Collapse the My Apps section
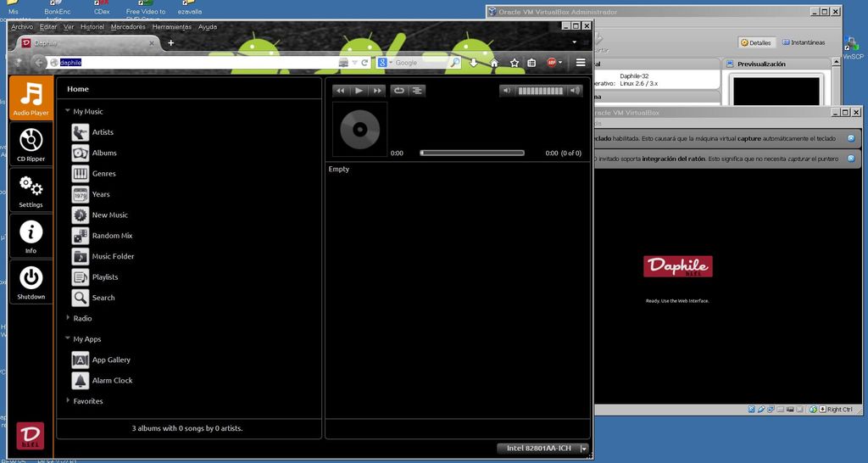Viewport: 868px width, 463px height. pyautogui.click(x=68, y=338)
